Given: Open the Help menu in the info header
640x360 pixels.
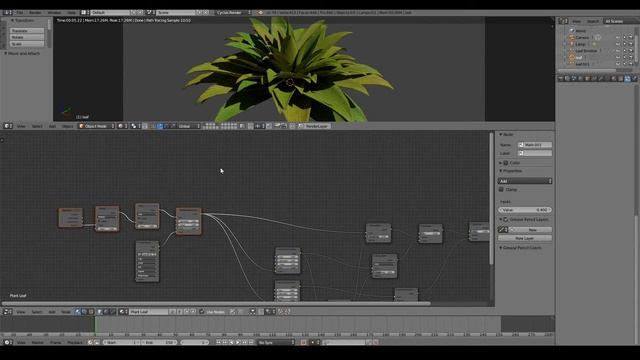Looking at the screenshot, I should click(71, 13).
